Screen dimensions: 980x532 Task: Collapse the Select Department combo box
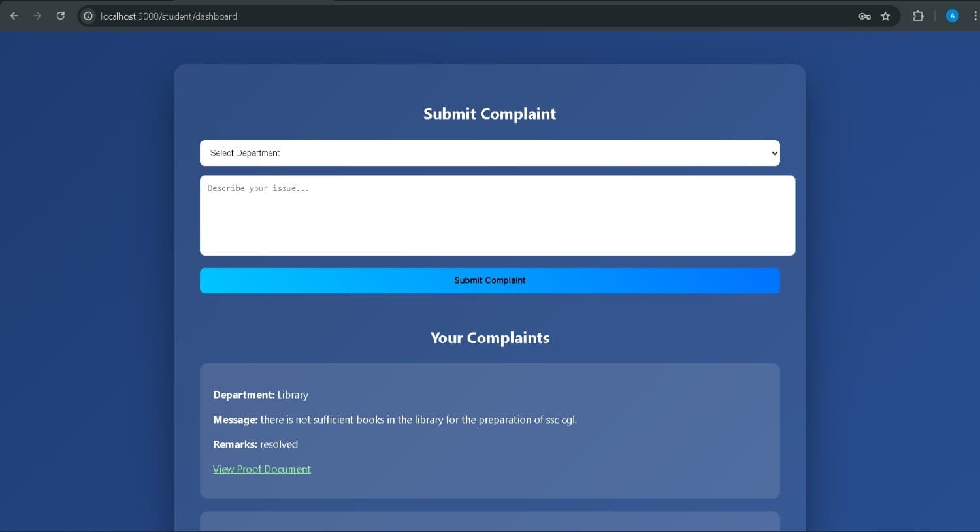pyautogui.click(x=489, y=152)
